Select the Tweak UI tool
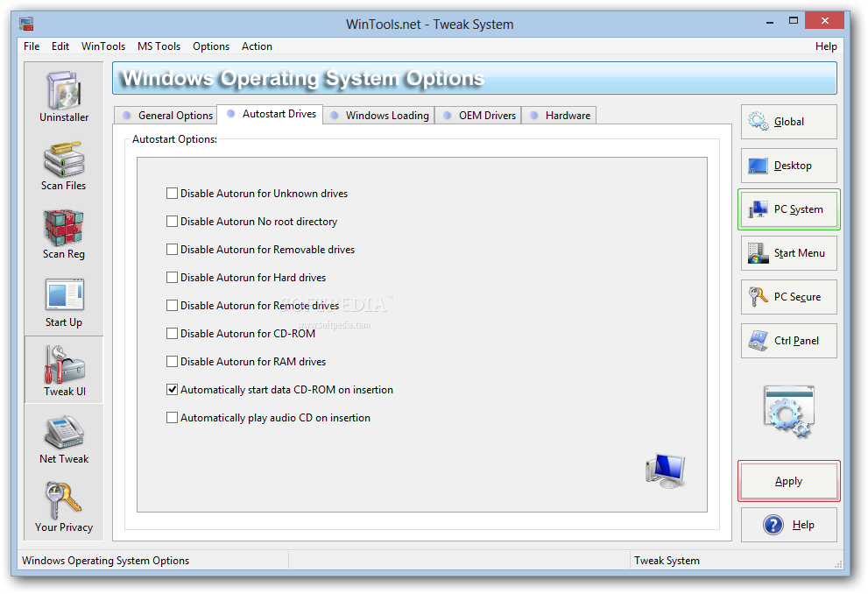This screenshot has height=594, width=868. 64,371
